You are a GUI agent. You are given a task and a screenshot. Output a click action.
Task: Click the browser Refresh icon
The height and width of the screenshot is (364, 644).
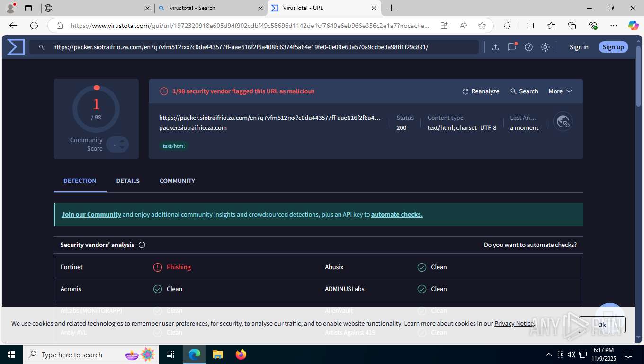tap(34, 26)
